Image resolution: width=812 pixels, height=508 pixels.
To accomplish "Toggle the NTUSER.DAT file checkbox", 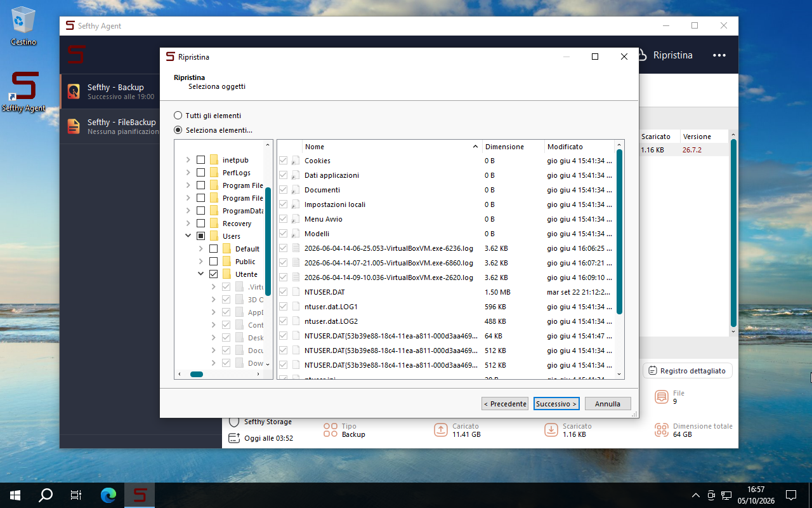I will coord(284,292).
